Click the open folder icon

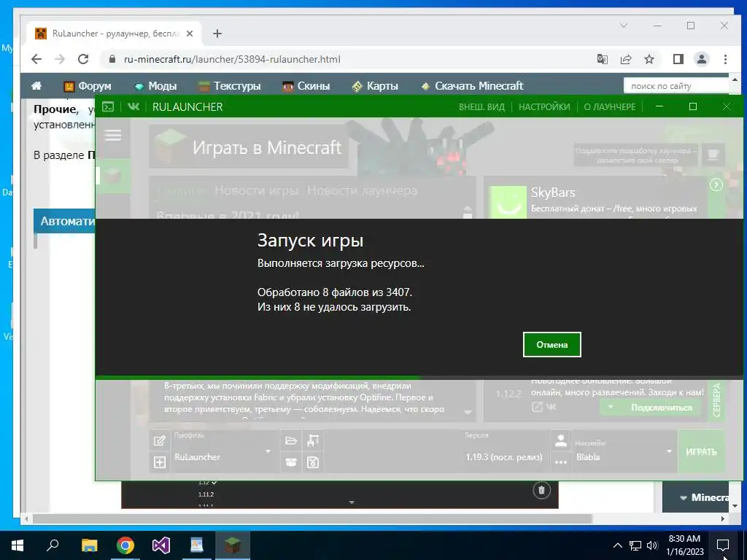pos(290,441)
